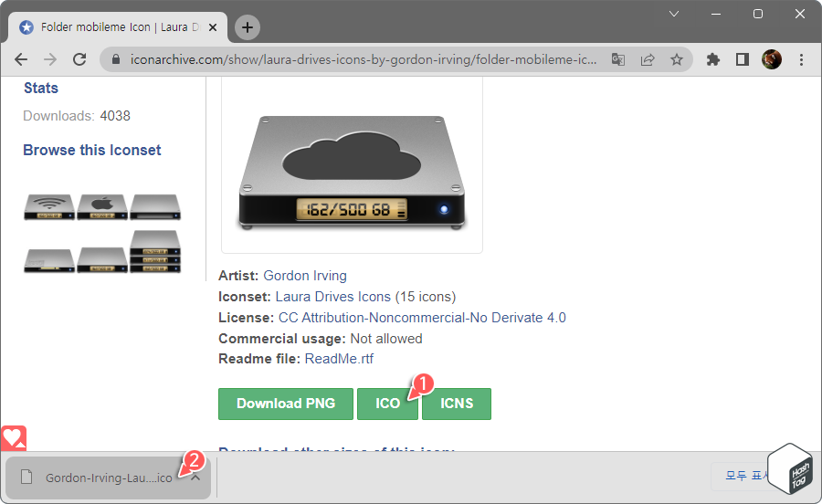This screenshot has height=504, width=822.
Task: Open CC Attribution-Noncommercial license link
Action: (x=422, y=318)
